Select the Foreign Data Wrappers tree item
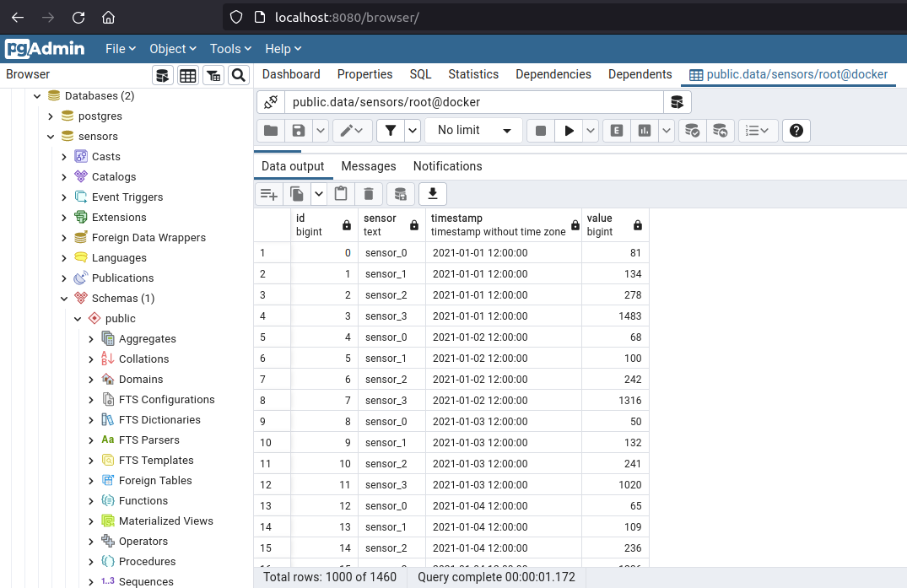 (148, 238)
